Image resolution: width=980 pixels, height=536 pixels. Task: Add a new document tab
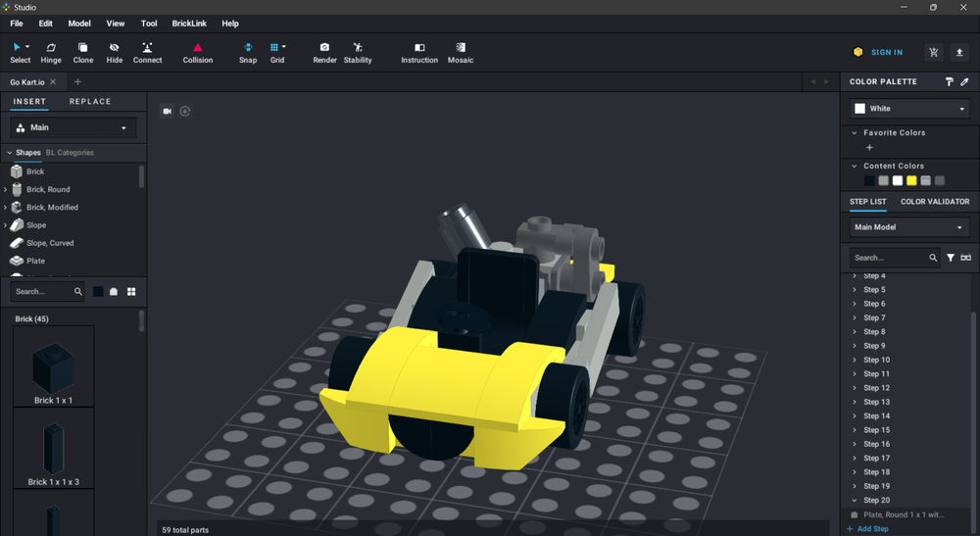pos(77,82)
